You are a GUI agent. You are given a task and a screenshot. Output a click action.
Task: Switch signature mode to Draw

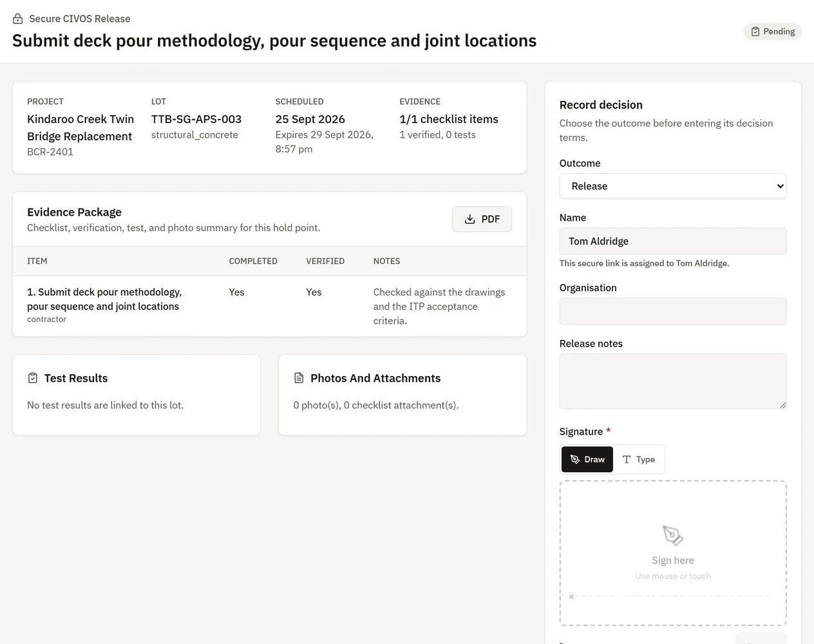[x=587, y=459]
